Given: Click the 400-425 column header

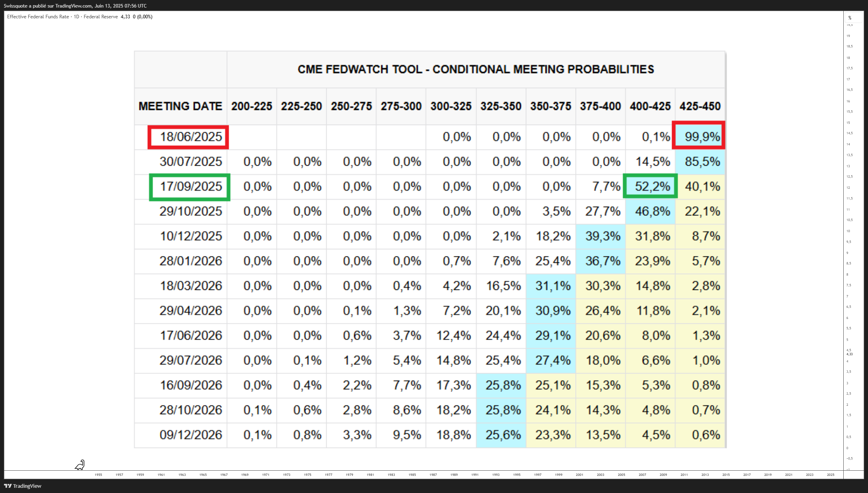Looking at the screenshot, I should pyautogui.click(x=650, y=106).
